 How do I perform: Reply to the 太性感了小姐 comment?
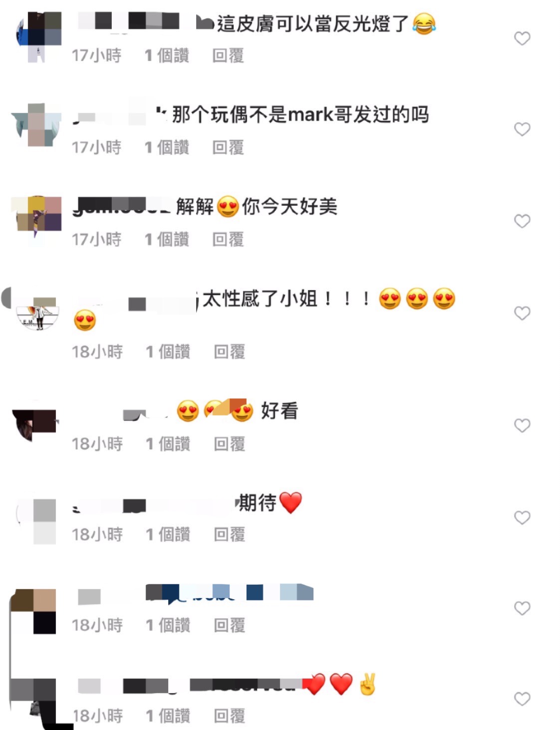tap(230, 352)
